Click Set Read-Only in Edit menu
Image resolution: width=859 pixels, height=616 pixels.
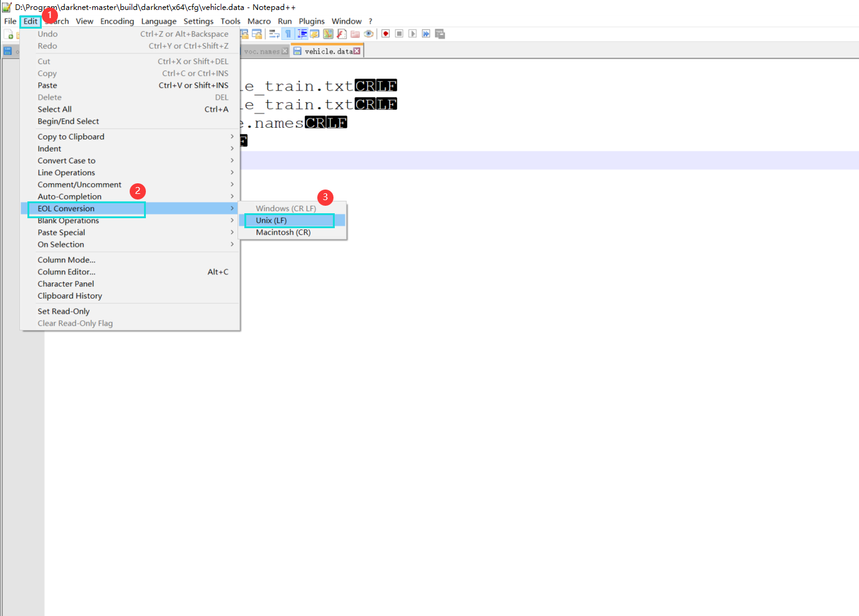coord(63,310)
